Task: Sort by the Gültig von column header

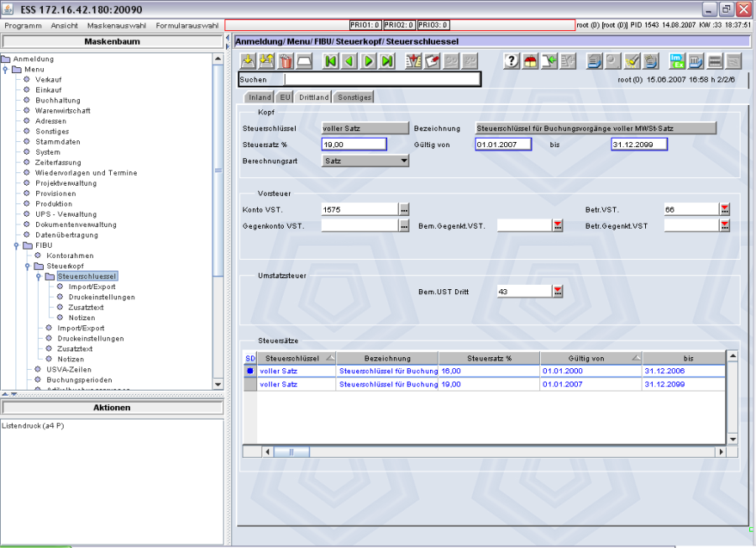Action: [591, 358]
